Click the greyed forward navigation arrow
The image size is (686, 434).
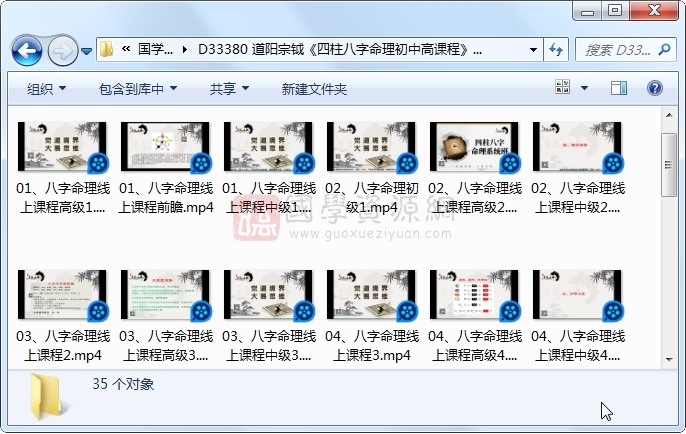click(63, 51)
